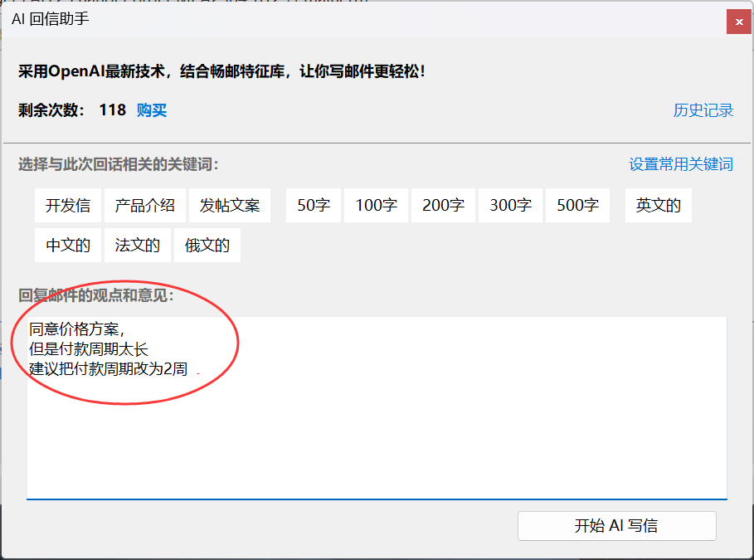Click the 剩余次数 label
Viewport: 754px width, 560px height.
coord(51,110)
